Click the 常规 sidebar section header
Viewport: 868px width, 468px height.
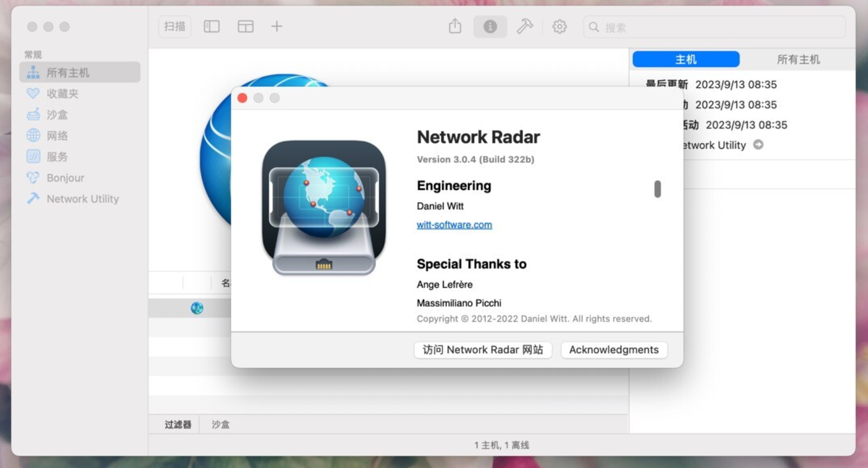33,54
